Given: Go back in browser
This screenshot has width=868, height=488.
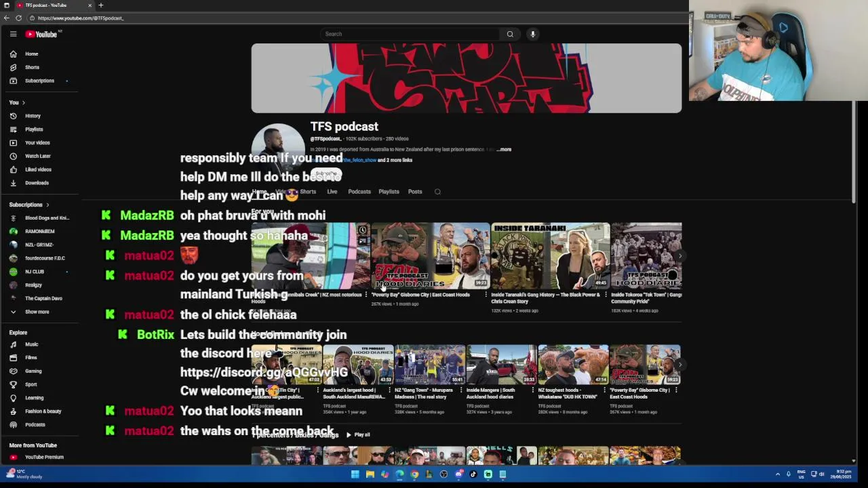Looking at the screenshot, I should click(x=7, y=18).
